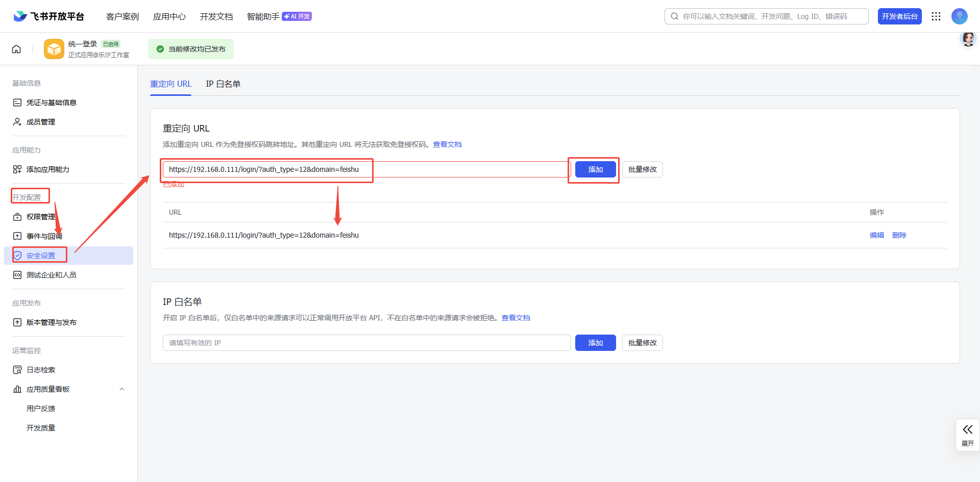Open 凭证与基础信息 in the sidebar
This screenshot has width=980, height=482.
pyautogui.click(x=51, y=103)
